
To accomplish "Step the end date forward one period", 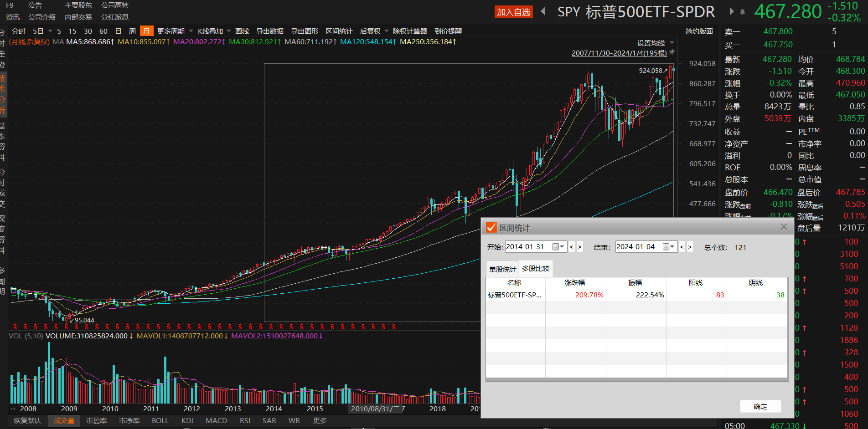I will point(690,247).
